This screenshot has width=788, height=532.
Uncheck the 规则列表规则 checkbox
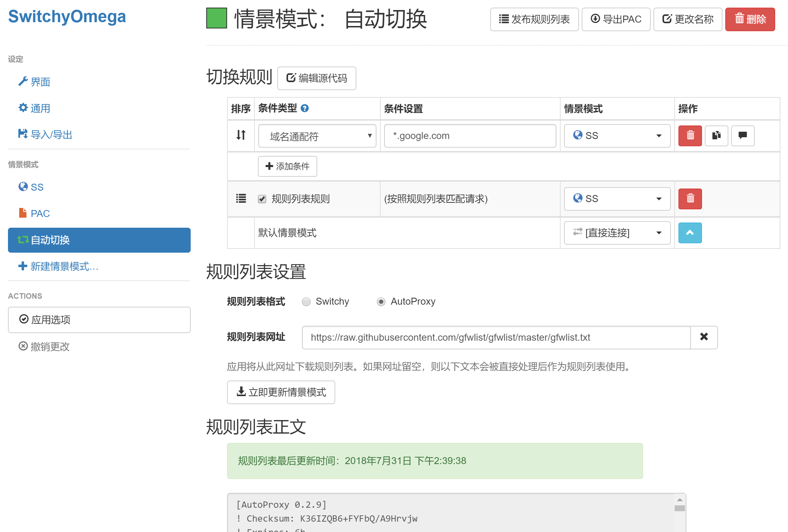(262, 199)
